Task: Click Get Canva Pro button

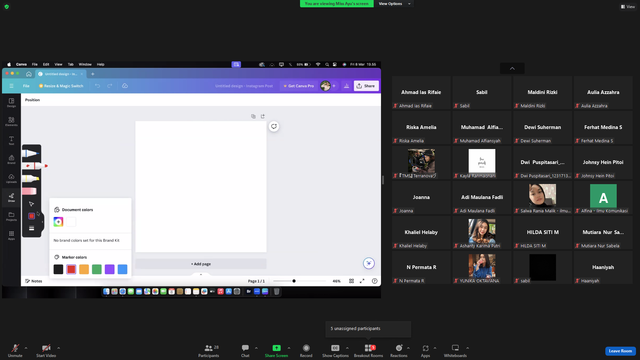Action: point(299,86)
